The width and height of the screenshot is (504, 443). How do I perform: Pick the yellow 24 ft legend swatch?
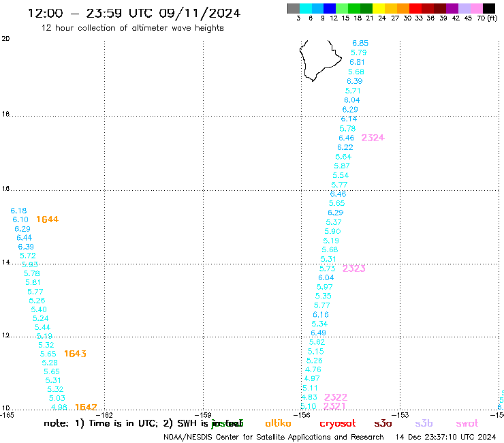tap(379, 9)
